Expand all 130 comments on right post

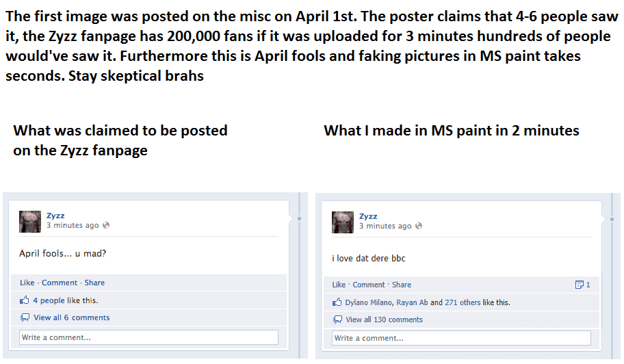(x=384, y=320)
